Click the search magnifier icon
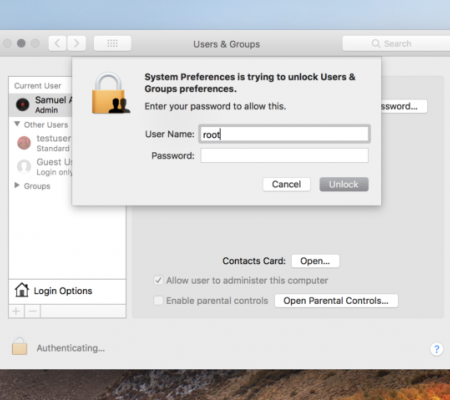450x400 pixels. (376, 44)
